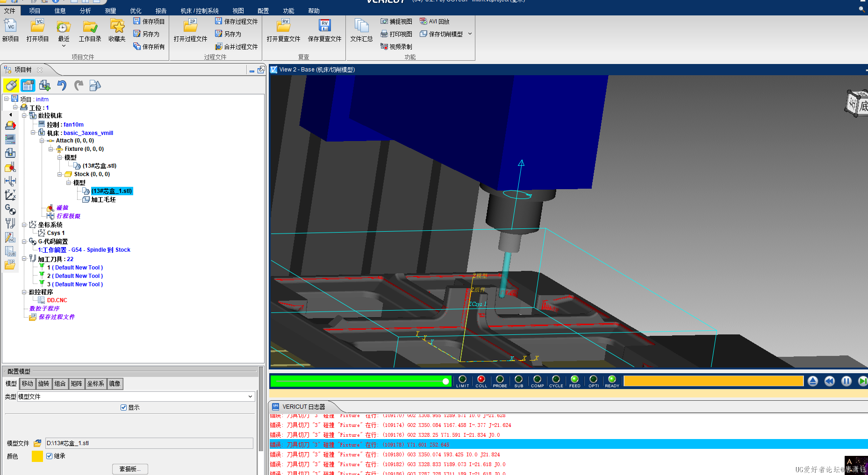Open the 分析 menu tab

click(86, 11)
